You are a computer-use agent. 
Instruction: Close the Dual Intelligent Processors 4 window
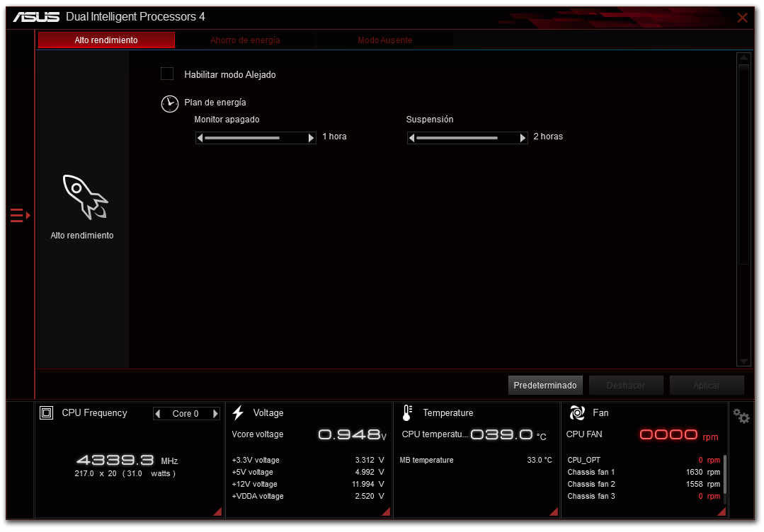coord(742,18)
